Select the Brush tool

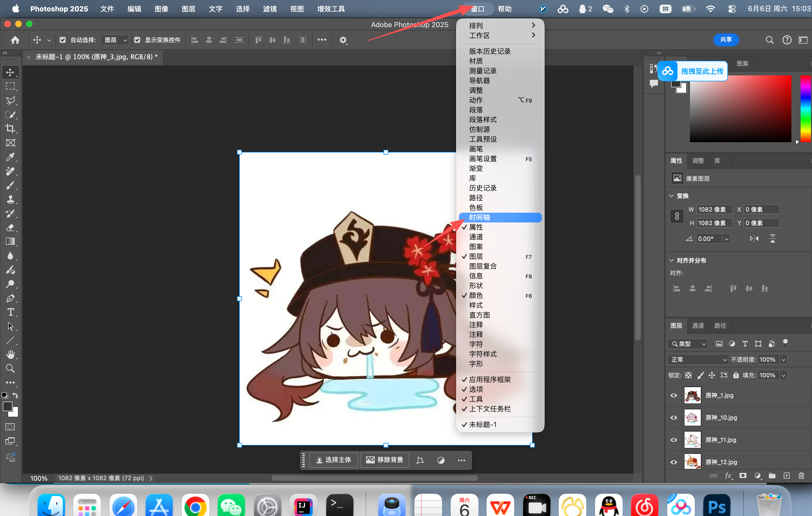pyautogui.click(x=11, y=185)
